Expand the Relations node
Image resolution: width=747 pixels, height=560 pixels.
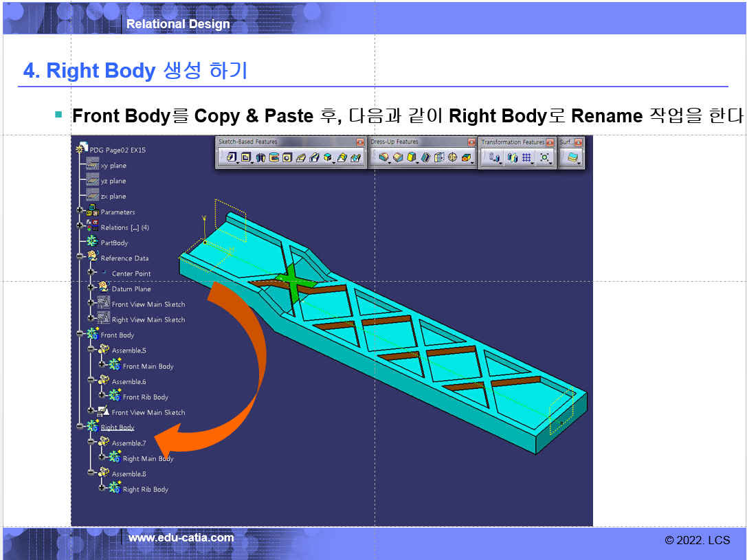(x=80, y=227)
